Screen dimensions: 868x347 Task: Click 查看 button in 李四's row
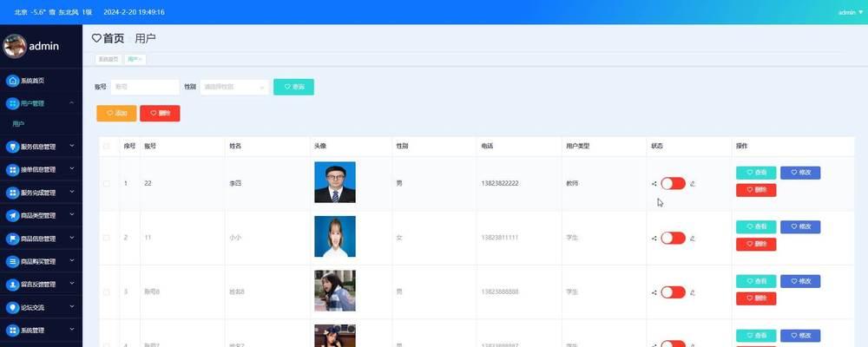click(x=756, y=173)
